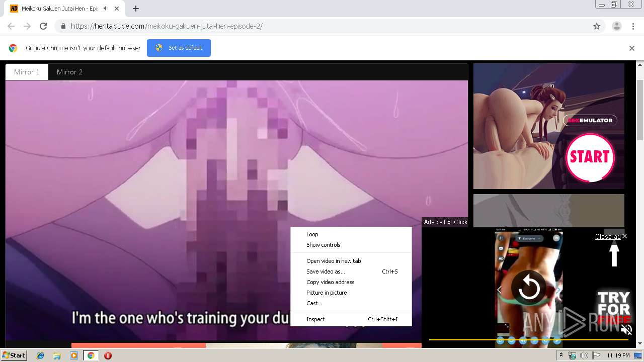Click the page scrollbar up arrow
Image resolution: width=644 pixels, height=362 pixels.
point(640,65)
